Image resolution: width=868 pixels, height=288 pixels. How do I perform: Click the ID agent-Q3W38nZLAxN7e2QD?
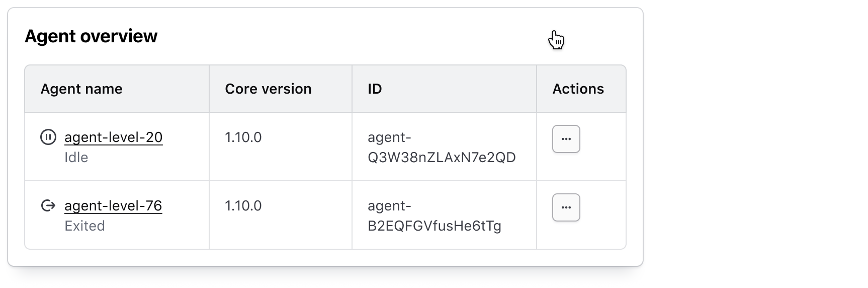click(x=442, y=148)
